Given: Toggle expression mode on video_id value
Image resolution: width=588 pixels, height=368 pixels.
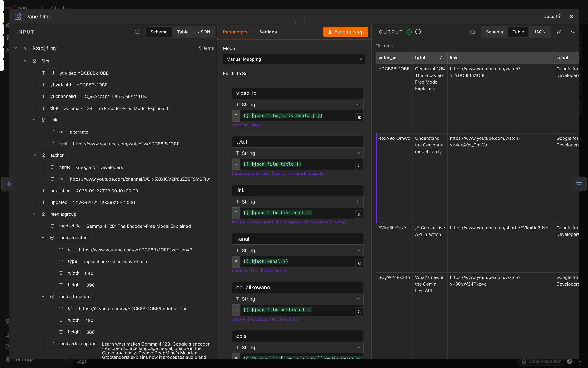Looking at the screenshot, I should click(236, 116).
